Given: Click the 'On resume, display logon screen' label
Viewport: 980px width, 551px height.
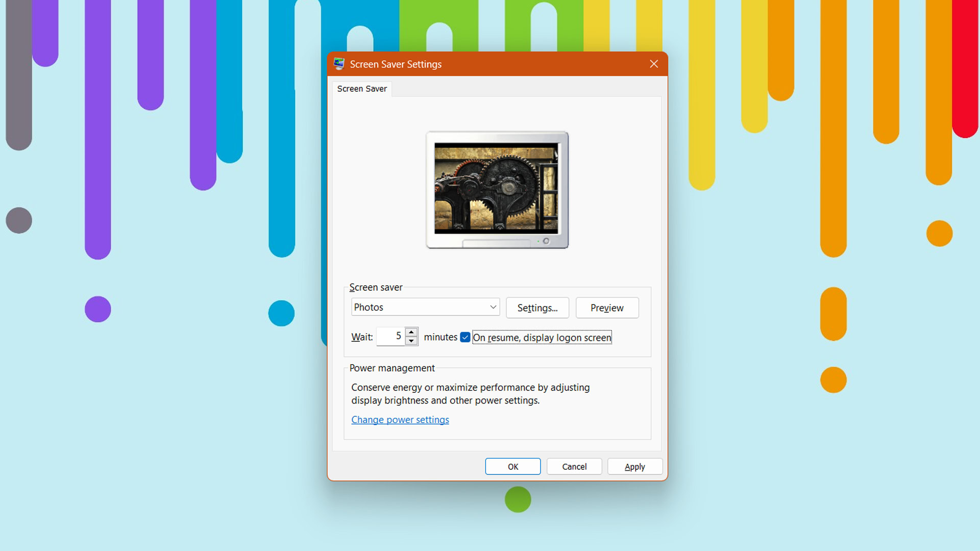Looking at the screenshot, I should click(542, 337).
